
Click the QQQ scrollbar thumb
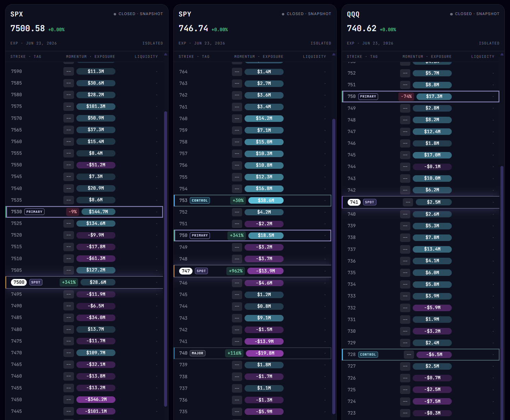click(502, 293)
